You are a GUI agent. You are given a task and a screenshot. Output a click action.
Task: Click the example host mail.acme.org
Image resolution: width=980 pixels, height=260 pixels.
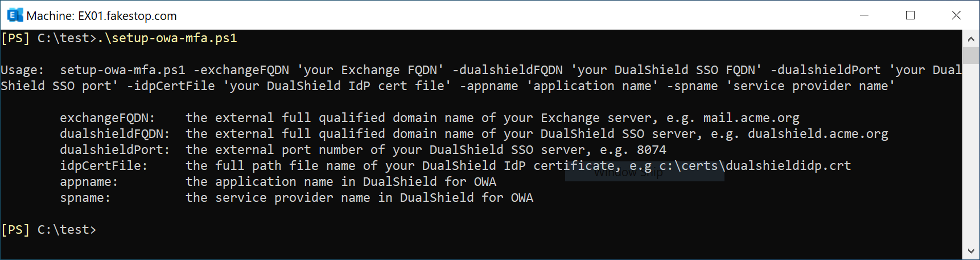(751, 118)
